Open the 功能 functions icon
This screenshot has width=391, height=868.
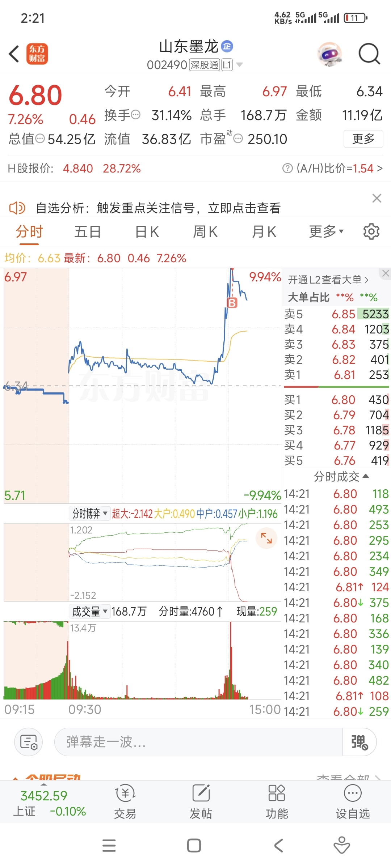point(277,801)
